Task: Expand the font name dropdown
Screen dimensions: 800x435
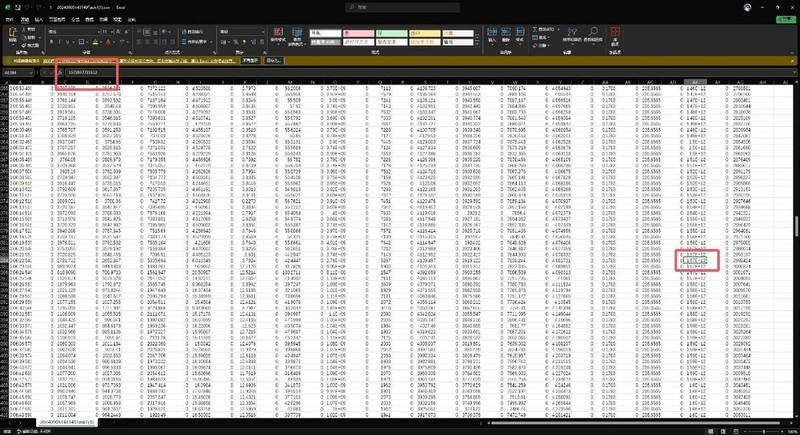Action: click(x=98, y=32)
